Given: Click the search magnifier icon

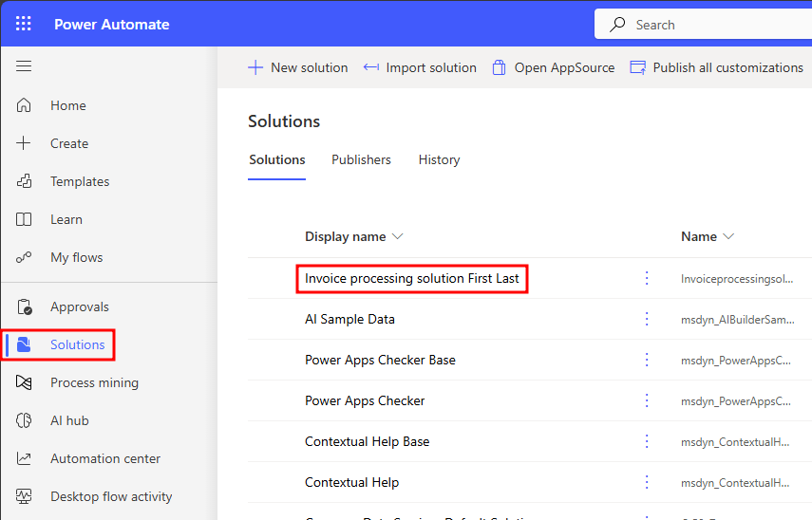Looking at the screenshot, I should click(x=617, y=25).
